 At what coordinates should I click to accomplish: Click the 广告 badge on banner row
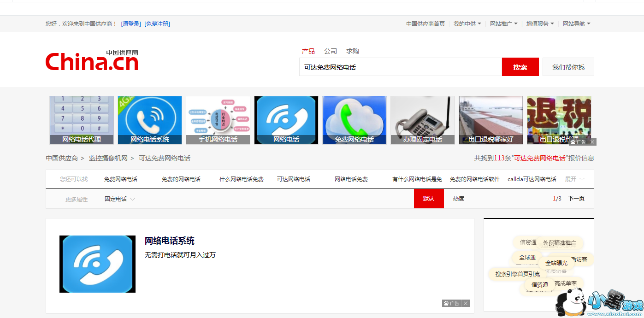click(x=579, y=142)
